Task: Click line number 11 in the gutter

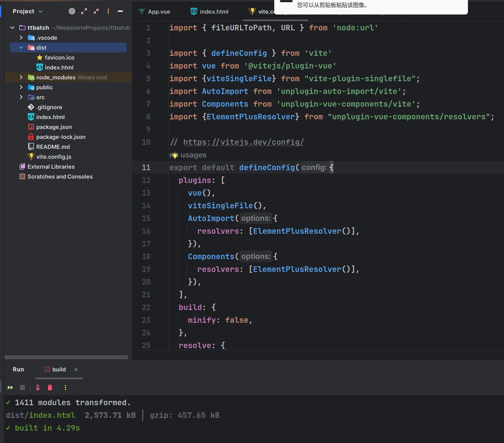Action: [146, 167]
